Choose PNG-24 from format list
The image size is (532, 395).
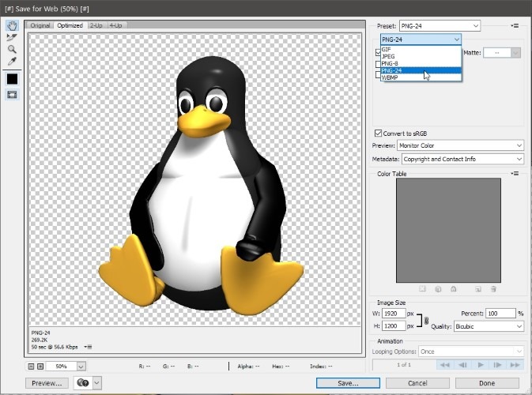[x=421, y=70]
